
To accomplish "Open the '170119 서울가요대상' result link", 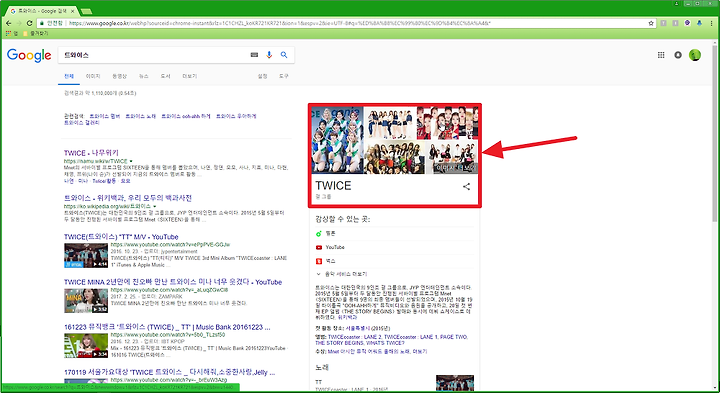I will point(169,372).
